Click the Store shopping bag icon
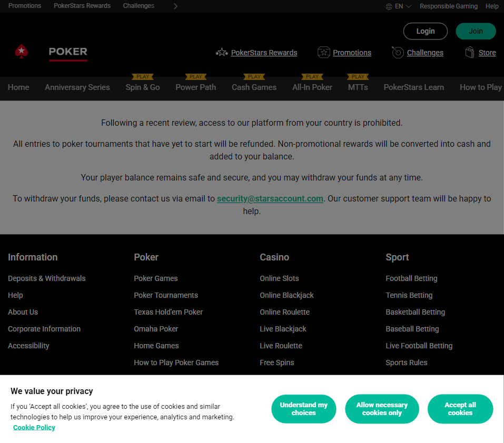 coord(470,52)
